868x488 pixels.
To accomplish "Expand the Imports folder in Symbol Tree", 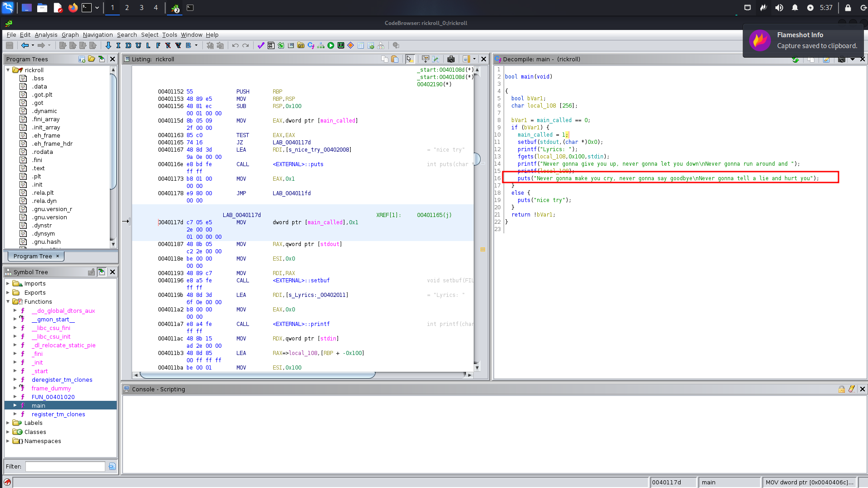I will 8,283.
